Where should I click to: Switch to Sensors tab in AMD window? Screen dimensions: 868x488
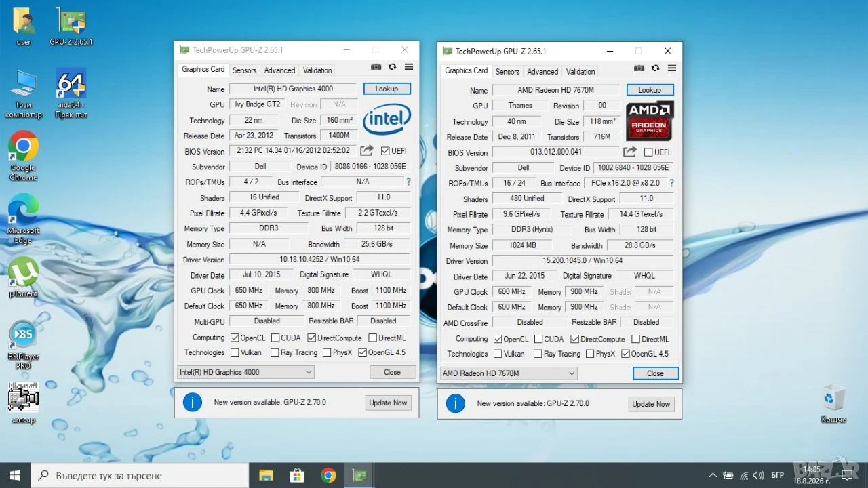tap(507, 72)
